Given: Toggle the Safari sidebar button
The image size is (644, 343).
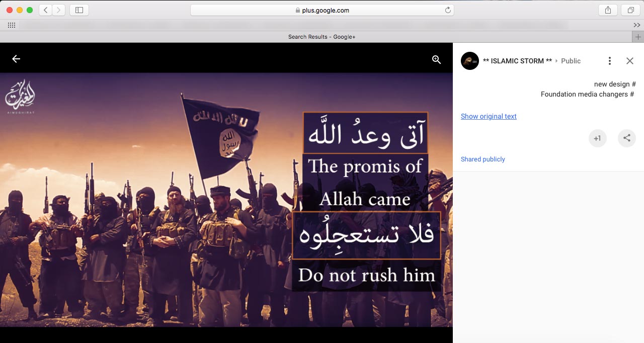Looking at the screenshot, I should [x=79, y=10].
